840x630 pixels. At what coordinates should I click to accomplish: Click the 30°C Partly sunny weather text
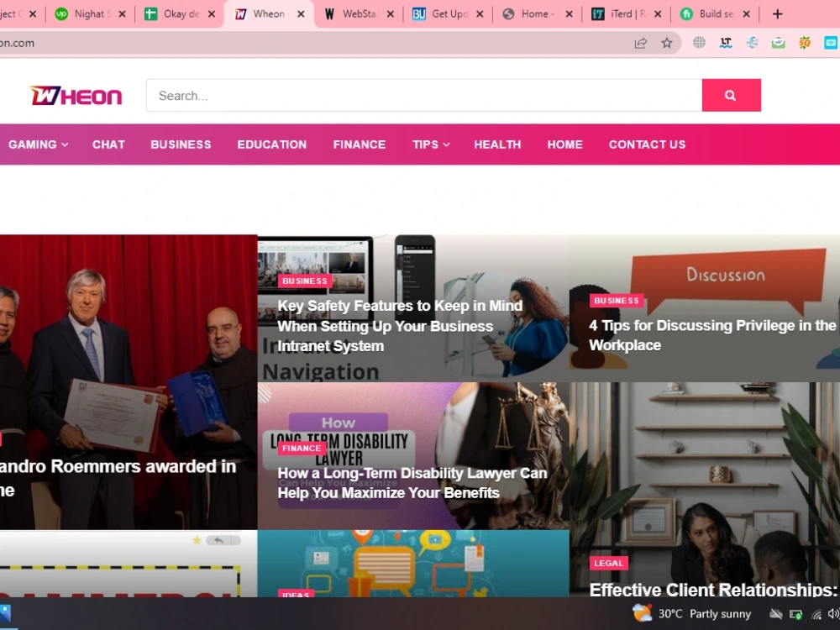coord(705,614)
